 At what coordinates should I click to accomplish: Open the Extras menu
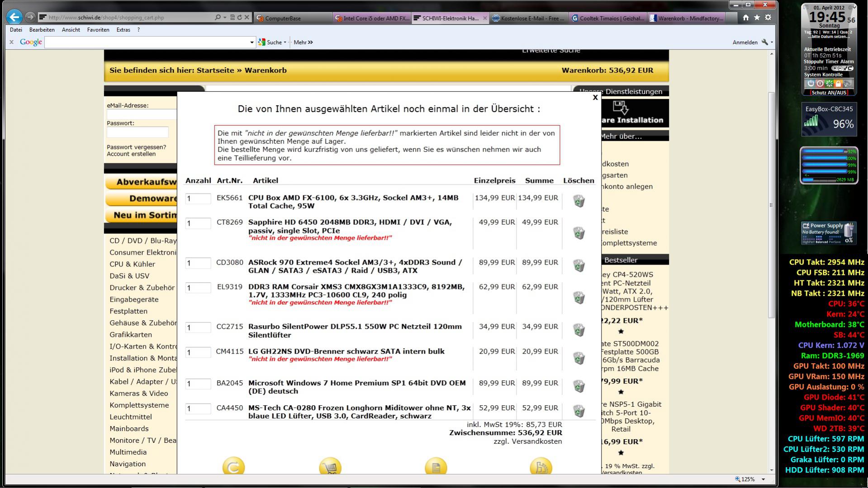click(x=123, y=30)
